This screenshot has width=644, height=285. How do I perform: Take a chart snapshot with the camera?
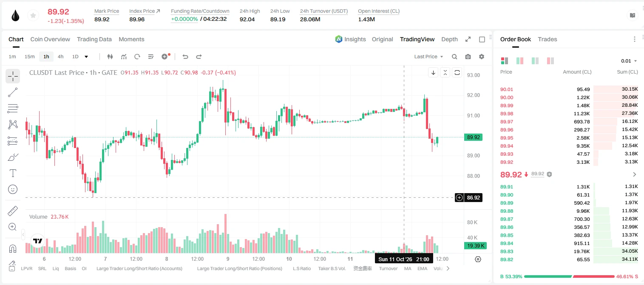468,57
